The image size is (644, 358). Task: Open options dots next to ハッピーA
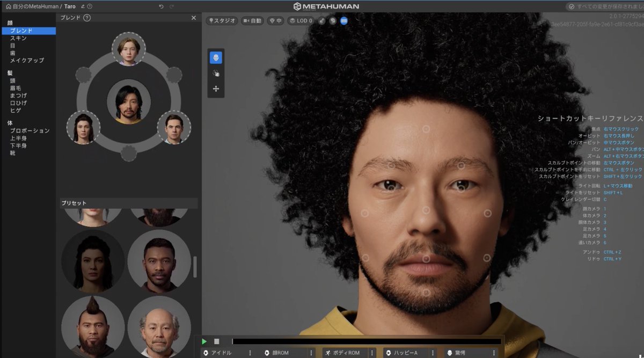point(433,353)
